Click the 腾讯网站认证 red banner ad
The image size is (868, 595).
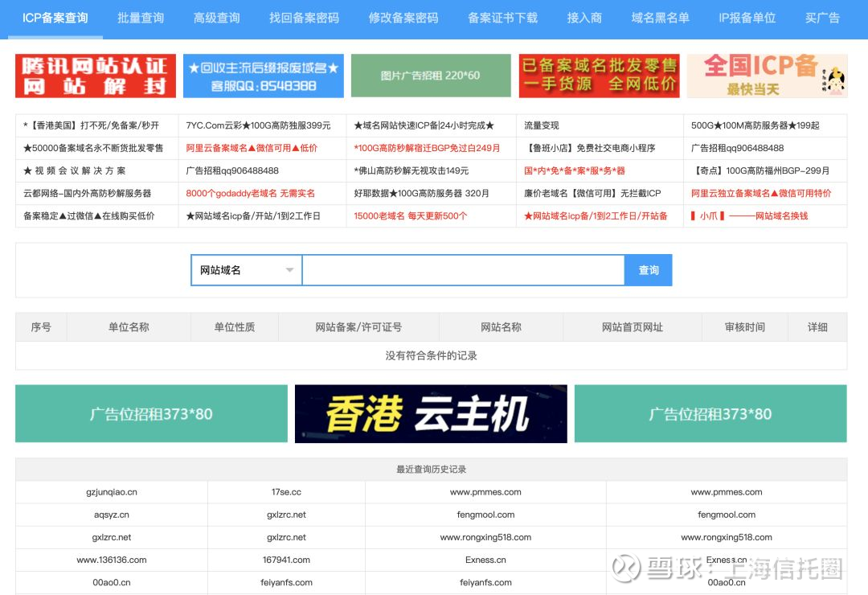pyautogui.click(x=96, y=76)
